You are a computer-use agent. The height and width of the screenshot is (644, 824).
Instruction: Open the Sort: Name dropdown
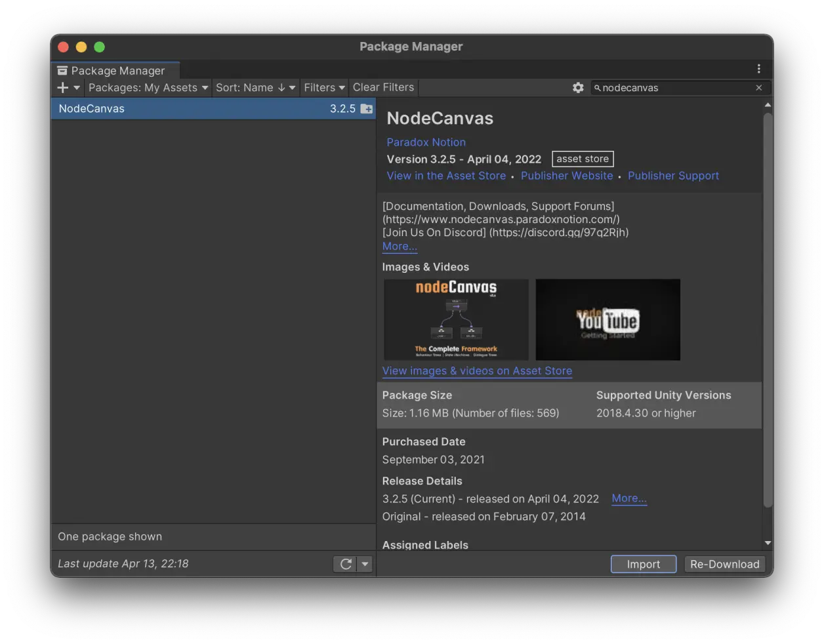[256, 87]
